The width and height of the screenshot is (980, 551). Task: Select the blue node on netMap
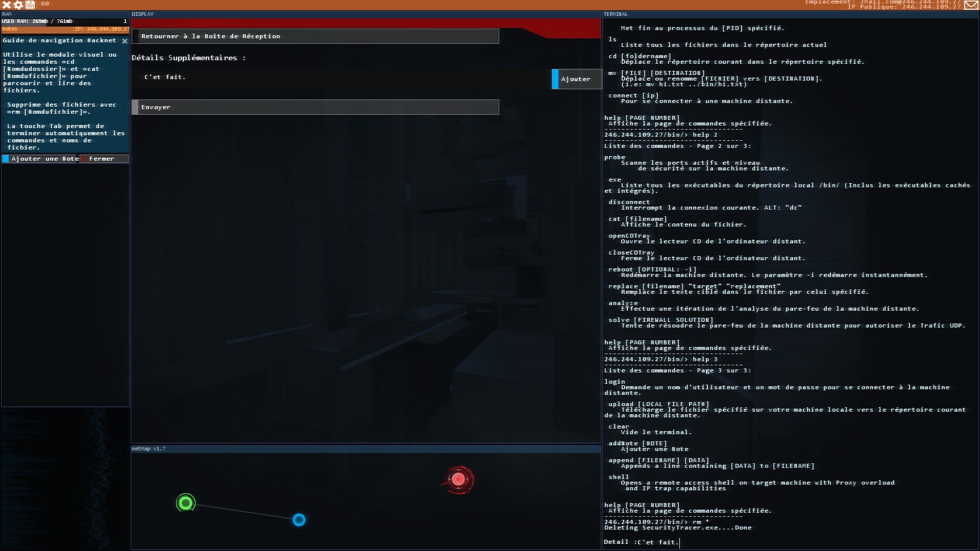click(299, 520)
